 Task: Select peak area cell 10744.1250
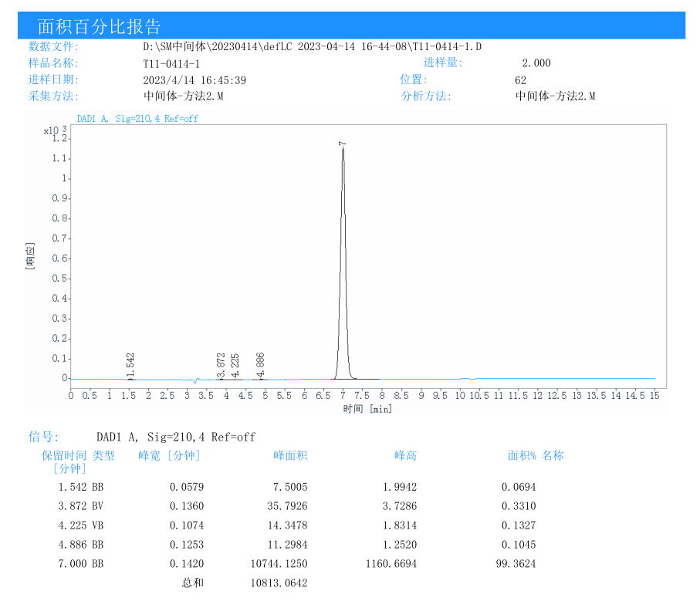[x=279, y=564]
